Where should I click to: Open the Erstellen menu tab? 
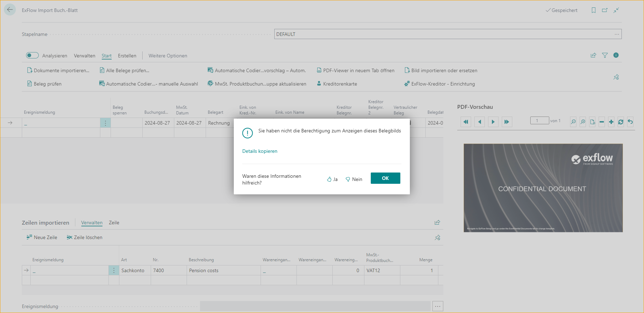click(127, 56)
